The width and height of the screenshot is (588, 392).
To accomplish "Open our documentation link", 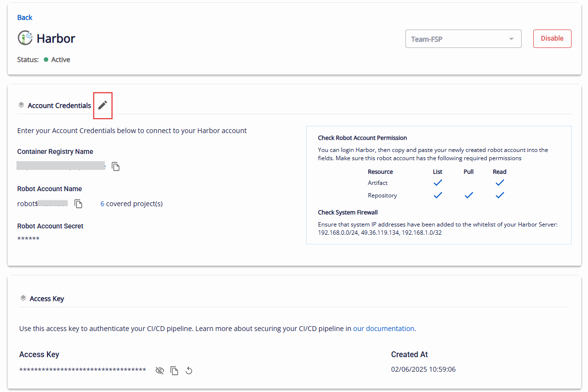I will pos(384,328).
